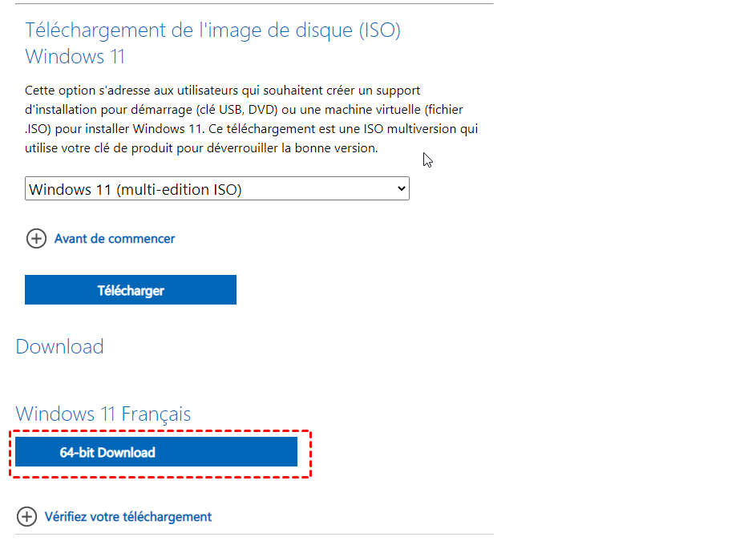756x541 pixels.
Task: Click the plus icon beside Vérifiez votre téléchargement
Action: [26, 517]
